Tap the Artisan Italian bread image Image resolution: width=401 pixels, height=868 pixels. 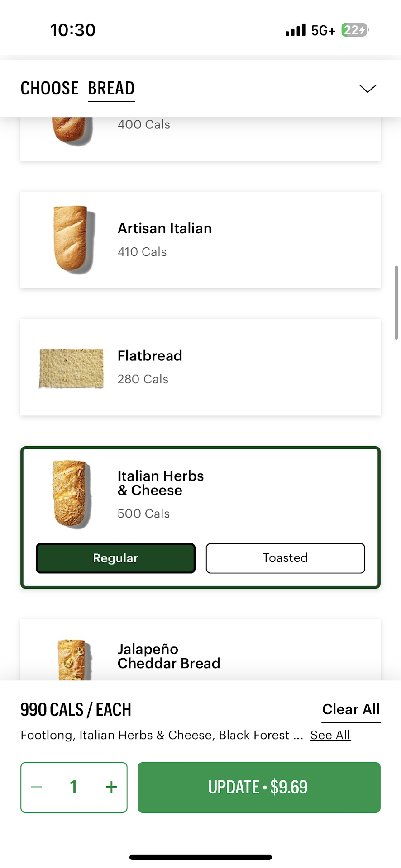[x=72, y=239]
